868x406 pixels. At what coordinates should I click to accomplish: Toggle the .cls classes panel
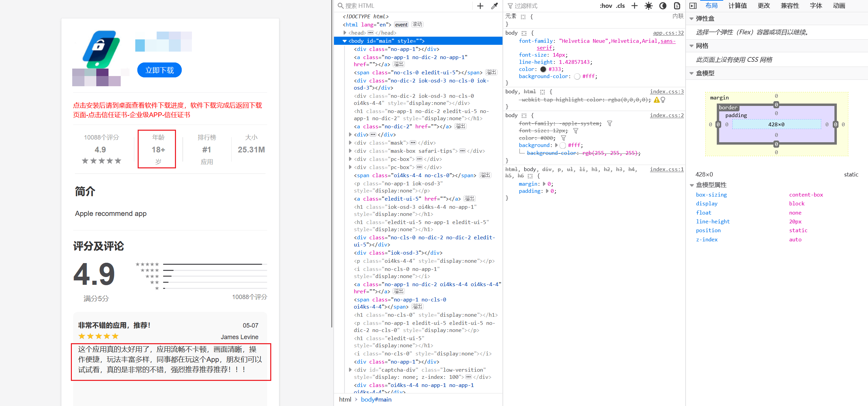[620, 6]
